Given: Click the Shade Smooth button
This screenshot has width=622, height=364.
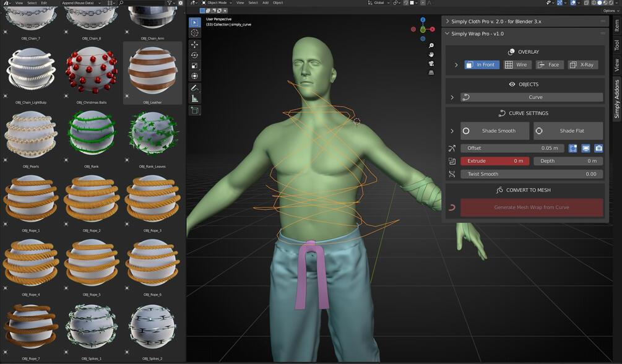Looking at the screenshot, I should click(x=495, y=131).
